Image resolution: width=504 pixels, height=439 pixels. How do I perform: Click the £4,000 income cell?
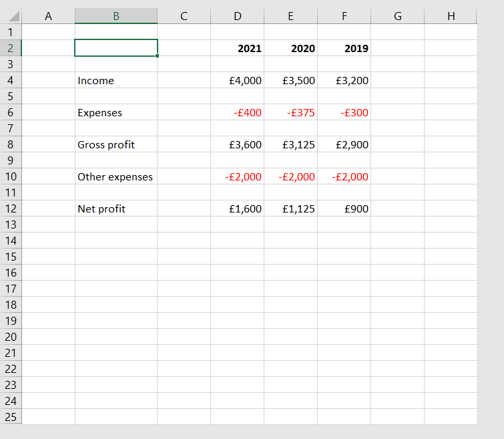238,80
